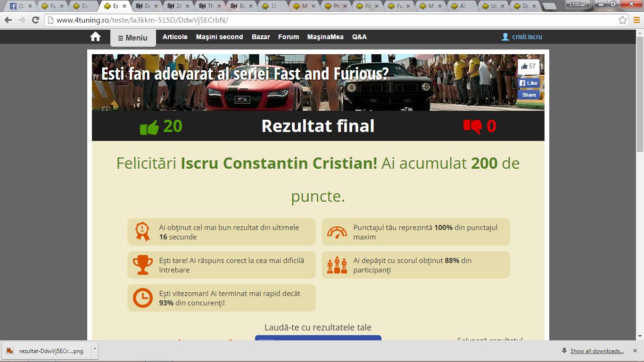Image resolution: width=644 pixels, height=362 pixels.
Task: Click the quiz title 'Esti fan adevarat al seriei Fast and Furious?'
Action: 245,74
